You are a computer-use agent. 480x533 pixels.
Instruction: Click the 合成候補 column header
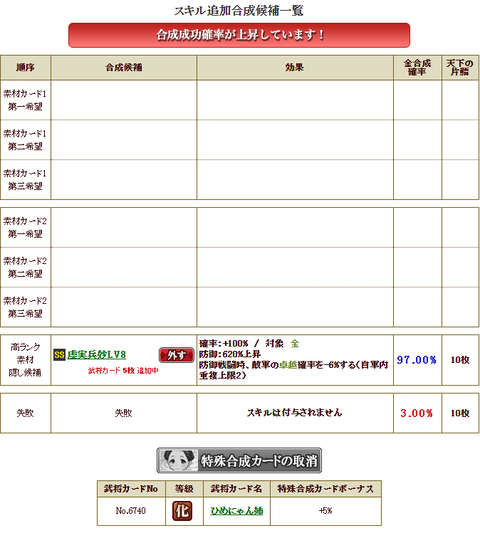pos(124,67)
